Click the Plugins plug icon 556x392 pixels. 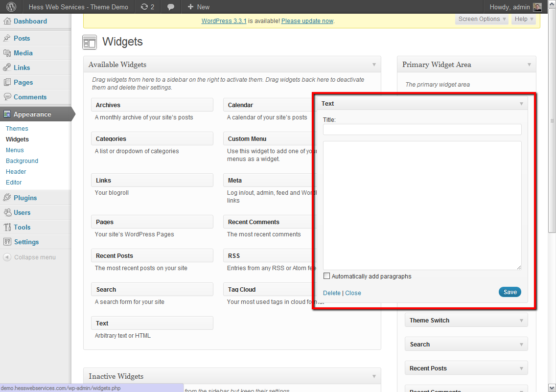pos(7,198)
